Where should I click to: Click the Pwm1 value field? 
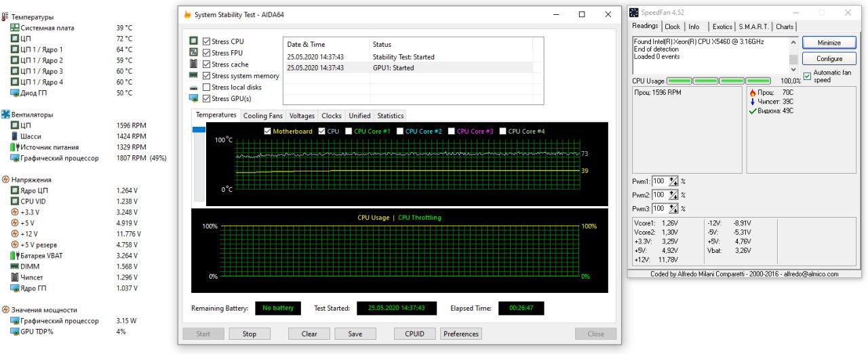[x=659, y=181]
